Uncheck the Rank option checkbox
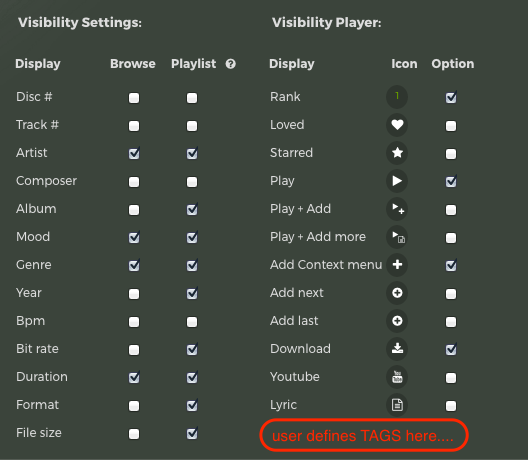 pos(451,97)
